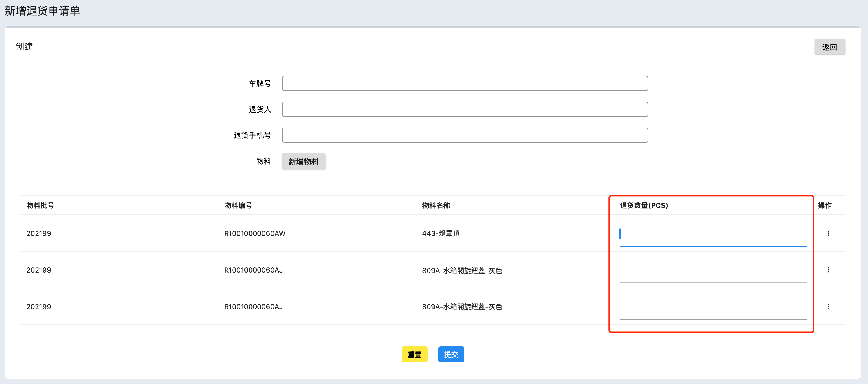
Task: Focus the 退货人 input field
Action: click(465, 109)
